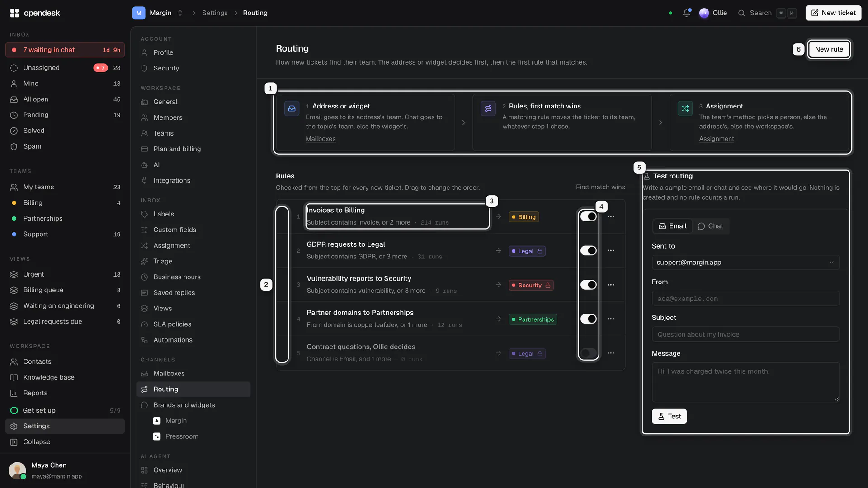Enable the Contract questions, Ollie decides rule
868x488 pixels.
[x=589, y=353]
